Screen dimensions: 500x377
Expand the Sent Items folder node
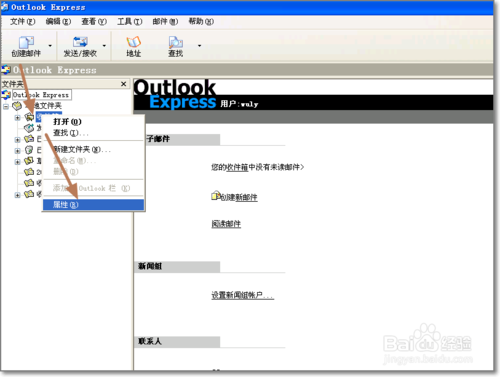(17, 140)
